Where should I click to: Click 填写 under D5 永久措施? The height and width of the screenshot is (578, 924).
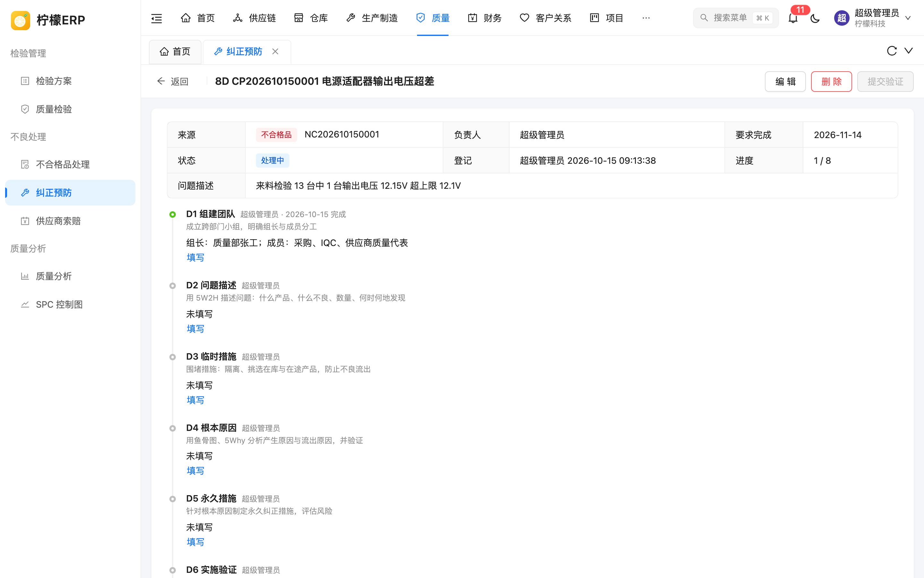195,542
